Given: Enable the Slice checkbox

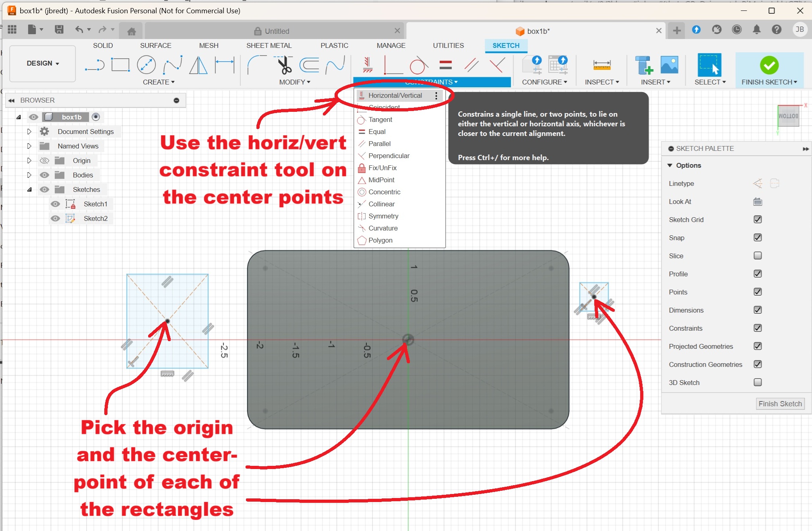Looking at the screenshot, I should pyautogui.click(x=757, y=256).
